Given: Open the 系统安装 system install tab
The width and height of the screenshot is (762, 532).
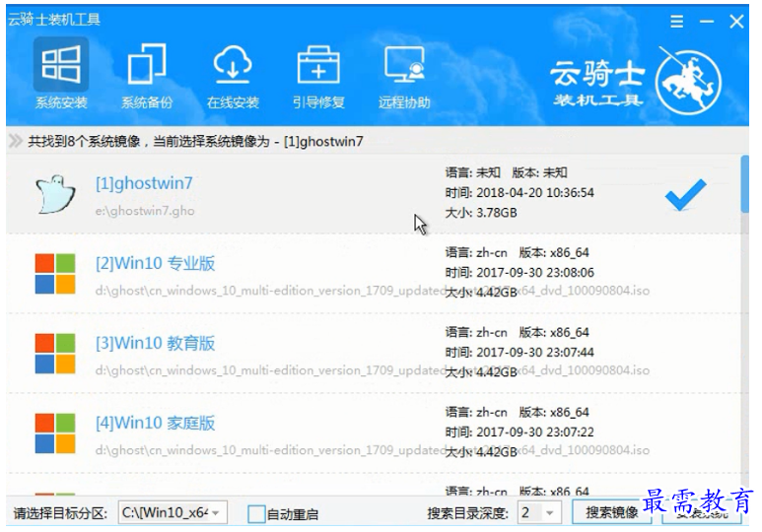Looking at the screenshot, I should [x=61, y=74].
